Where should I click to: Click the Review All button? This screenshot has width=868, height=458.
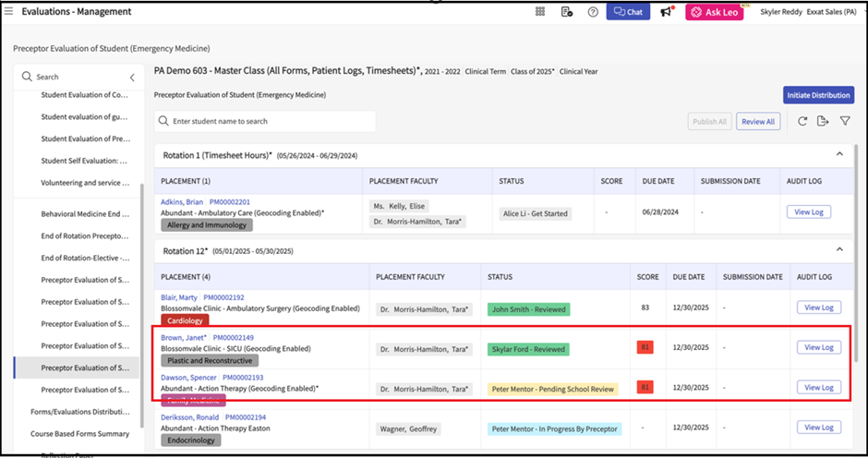(x=758, y=121)
